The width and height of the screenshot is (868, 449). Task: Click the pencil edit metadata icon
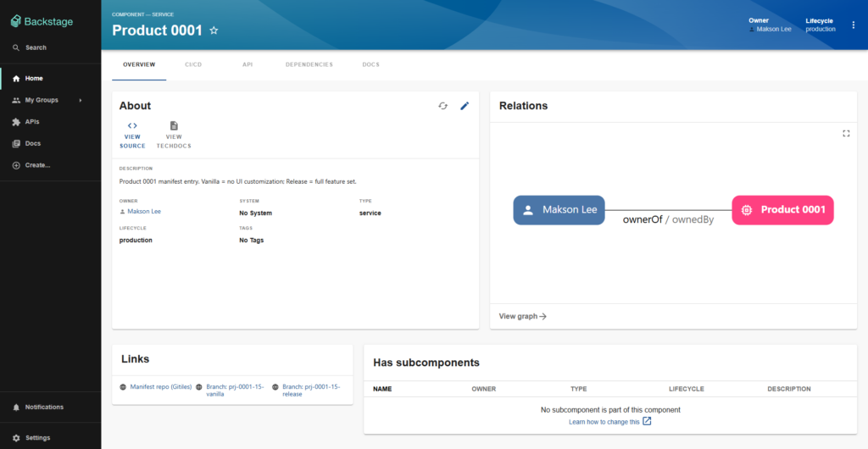(465, 106)
